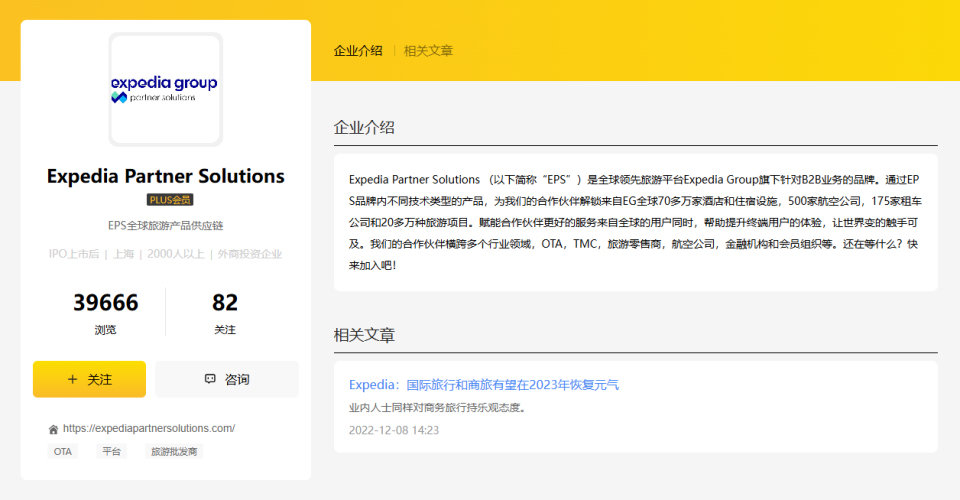
Task: Click the Expedia Group logo thumbnail
Action: [165, 89]
